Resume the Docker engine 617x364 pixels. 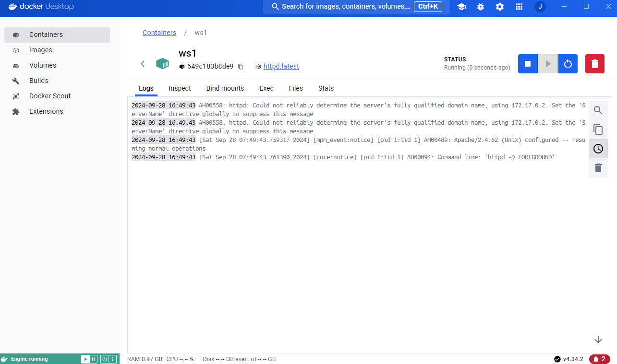pyautogui.click(x=85, y=359)
